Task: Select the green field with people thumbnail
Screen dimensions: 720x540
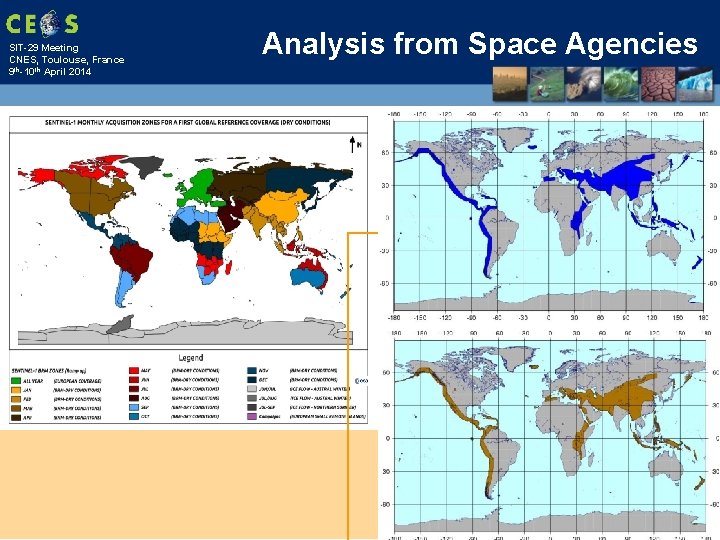Action: 546,84
